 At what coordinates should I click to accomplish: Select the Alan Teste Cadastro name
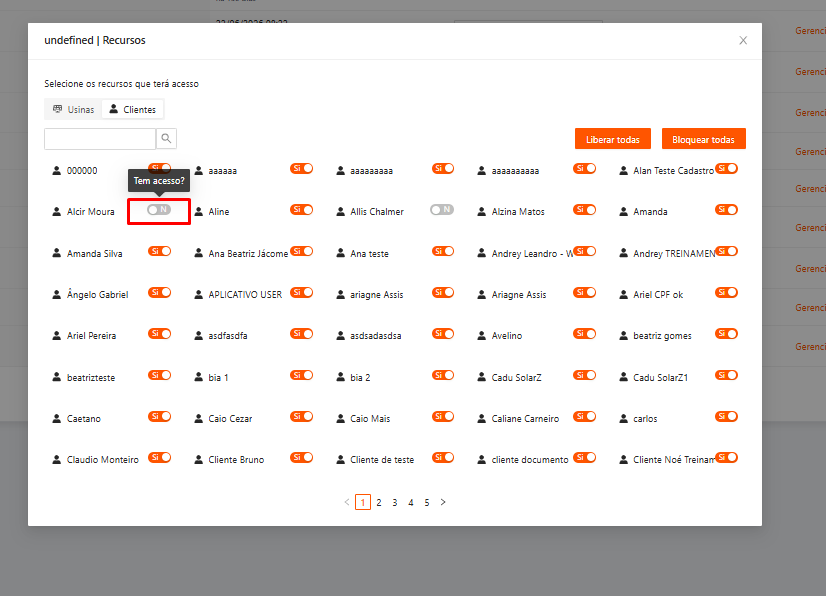point(673,171)
